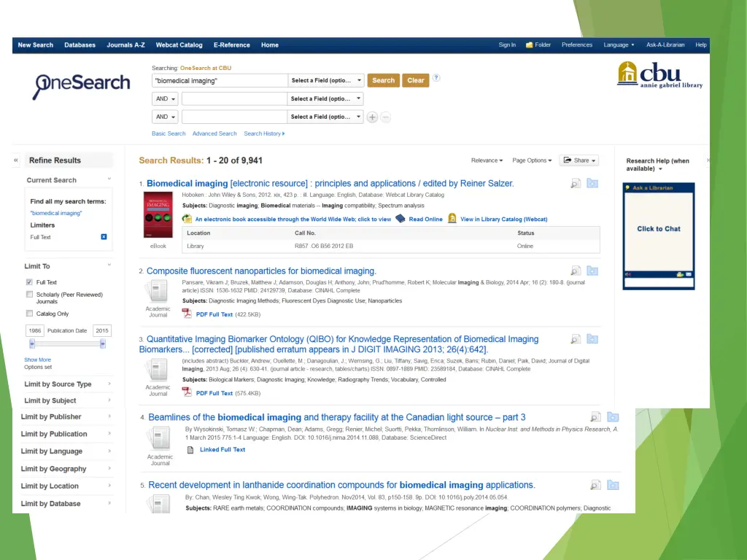Change the first AND boolean operator dropdown
747x560 pixels.
(166, 98)
